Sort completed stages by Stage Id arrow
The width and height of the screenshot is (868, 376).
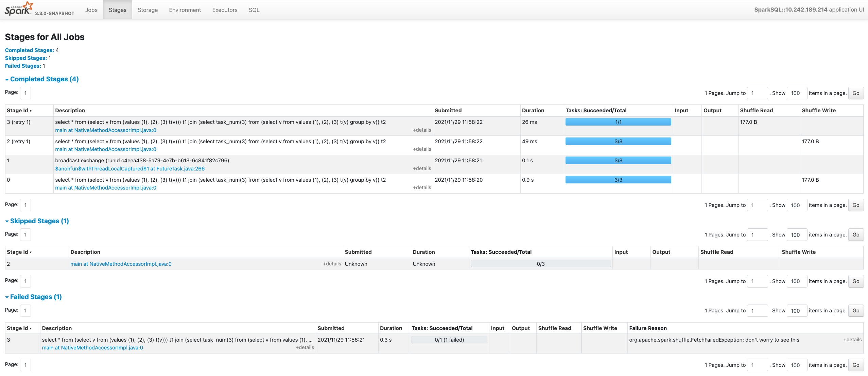[x=31, y=111]
